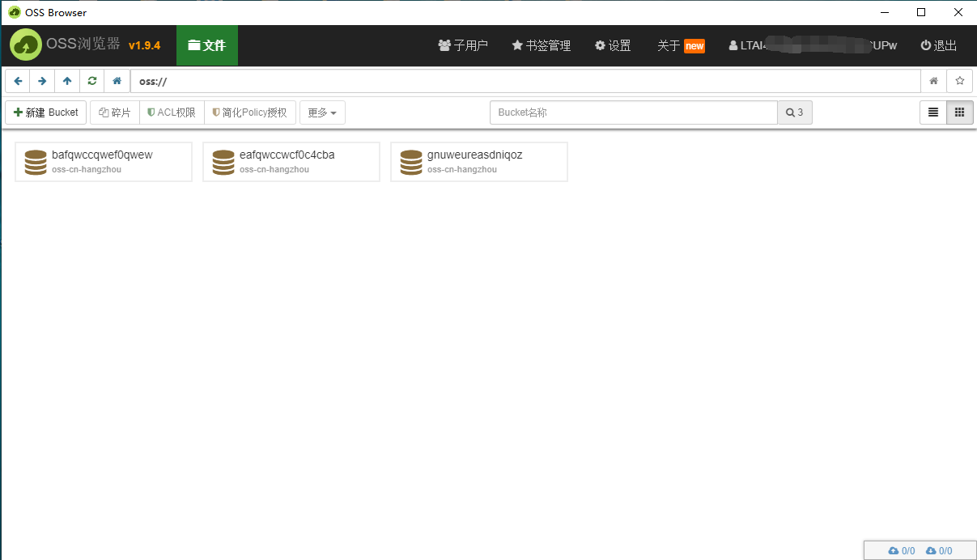The image size is (977, 560).
Task: Set current path as home page
Action: click(933, 81)
